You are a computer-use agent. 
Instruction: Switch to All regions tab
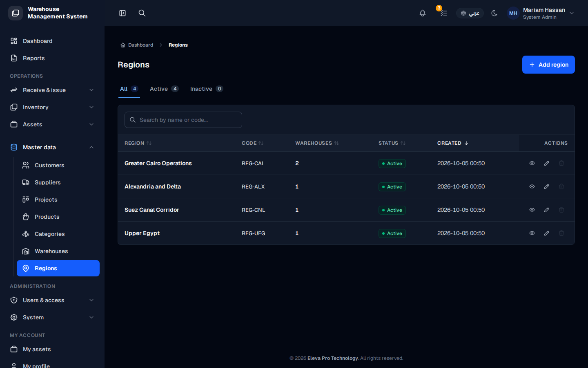(x=129, y=89)
